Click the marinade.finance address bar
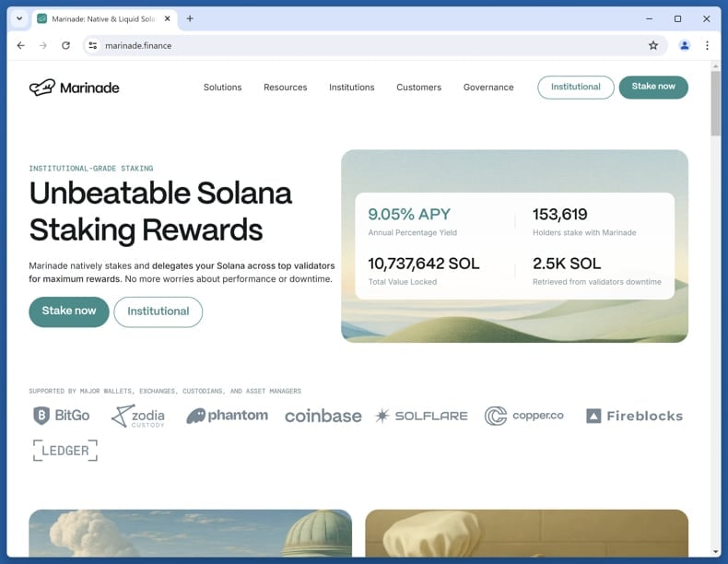The height and width of the screenshot is (564, 728). [x=375, y=45]
